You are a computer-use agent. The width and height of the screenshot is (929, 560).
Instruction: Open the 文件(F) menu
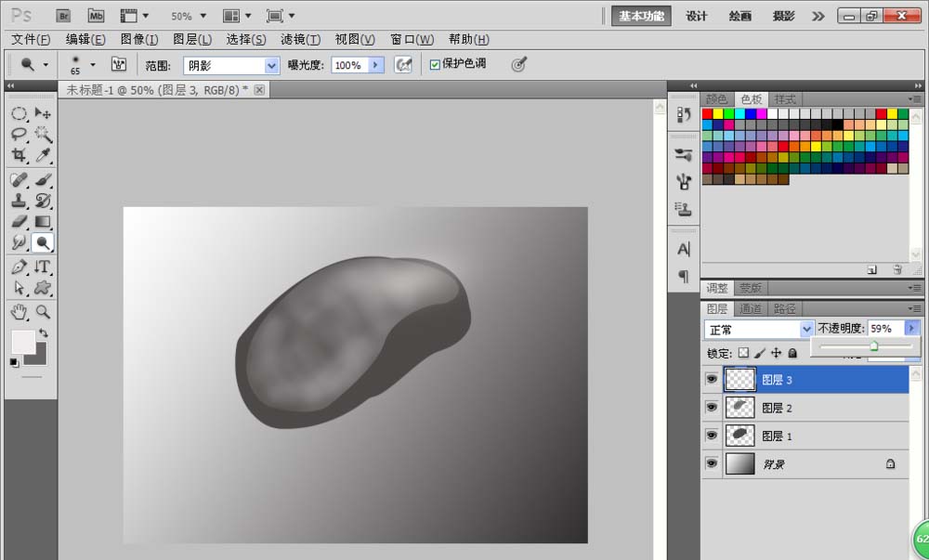click(31, 39)
